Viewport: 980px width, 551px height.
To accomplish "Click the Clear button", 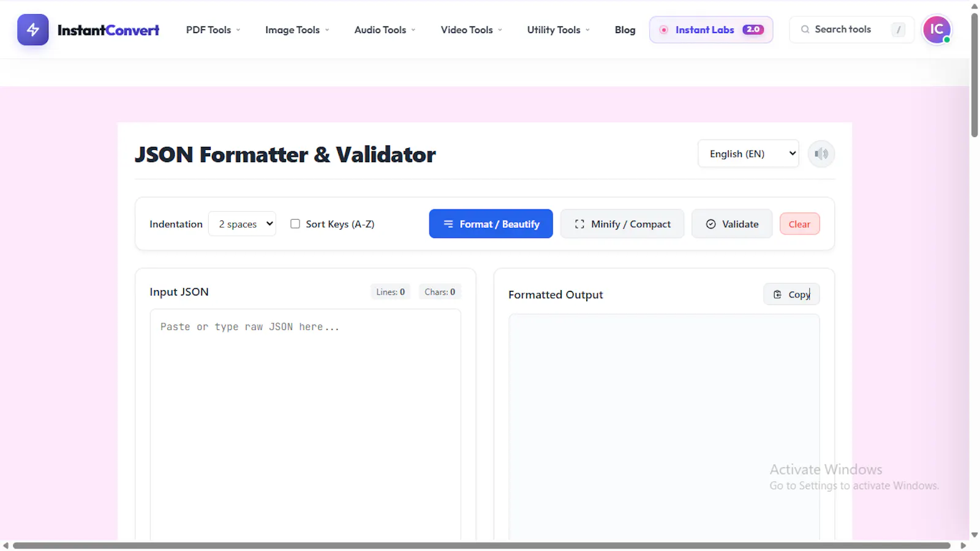I will (799, 224).
